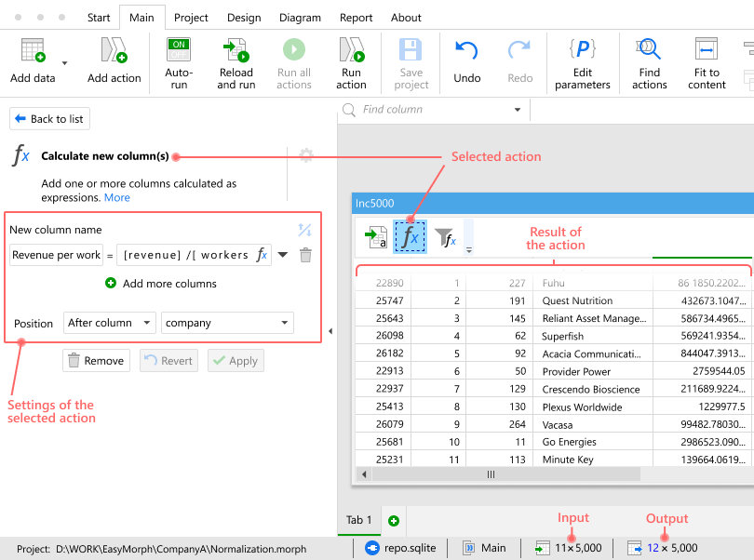Add a new tab with plus icon

click(x=394, y=521)
